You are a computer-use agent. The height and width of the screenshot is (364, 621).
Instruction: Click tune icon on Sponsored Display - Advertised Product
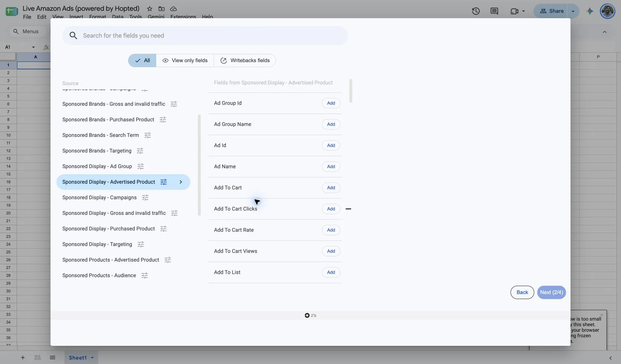[x=163, y=182]
